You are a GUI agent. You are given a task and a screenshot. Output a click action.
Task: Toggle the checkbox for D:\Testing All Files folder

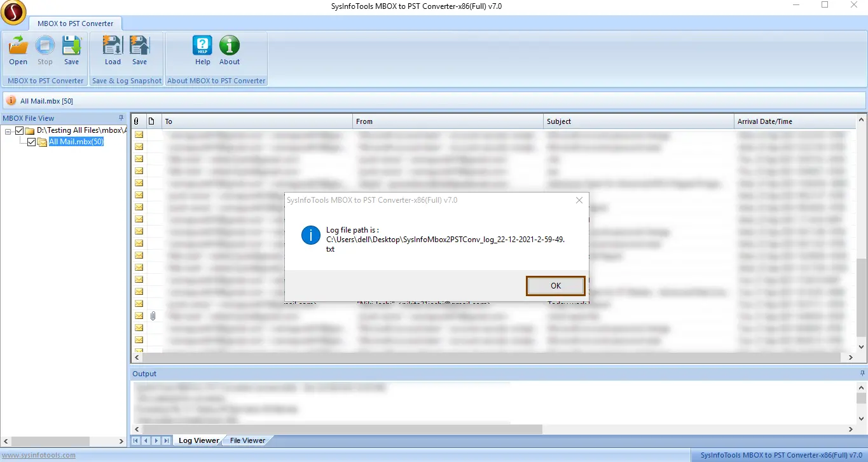pos(20,131)
